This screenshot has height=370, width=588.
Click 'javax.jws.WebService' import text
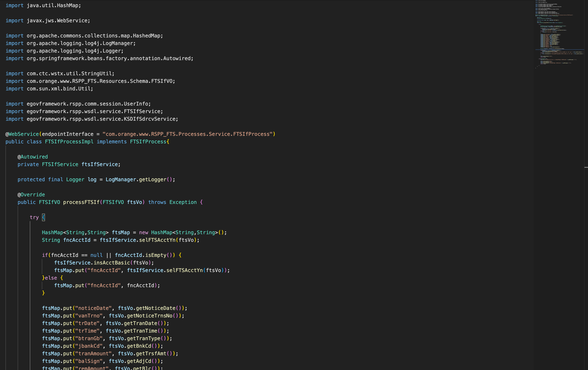point(57,21)
